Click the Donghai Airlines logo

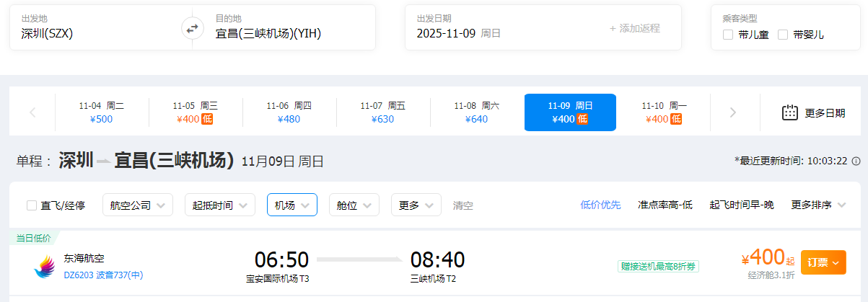(45, 266)
